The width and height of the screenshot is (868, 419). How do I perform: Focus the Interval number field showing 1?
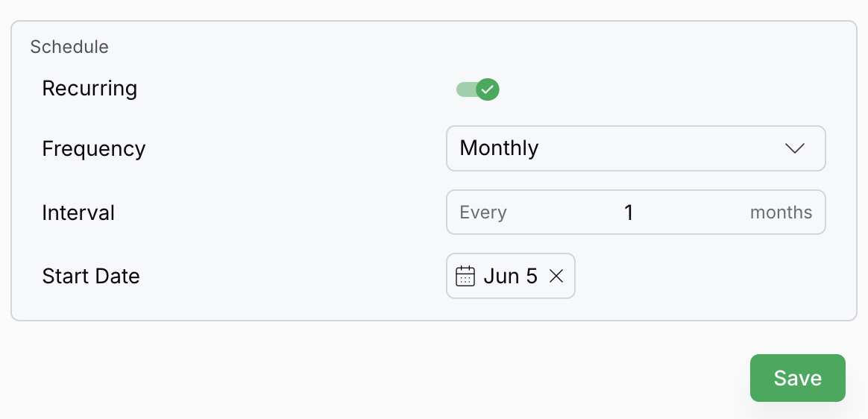click(x=629, y=212)
